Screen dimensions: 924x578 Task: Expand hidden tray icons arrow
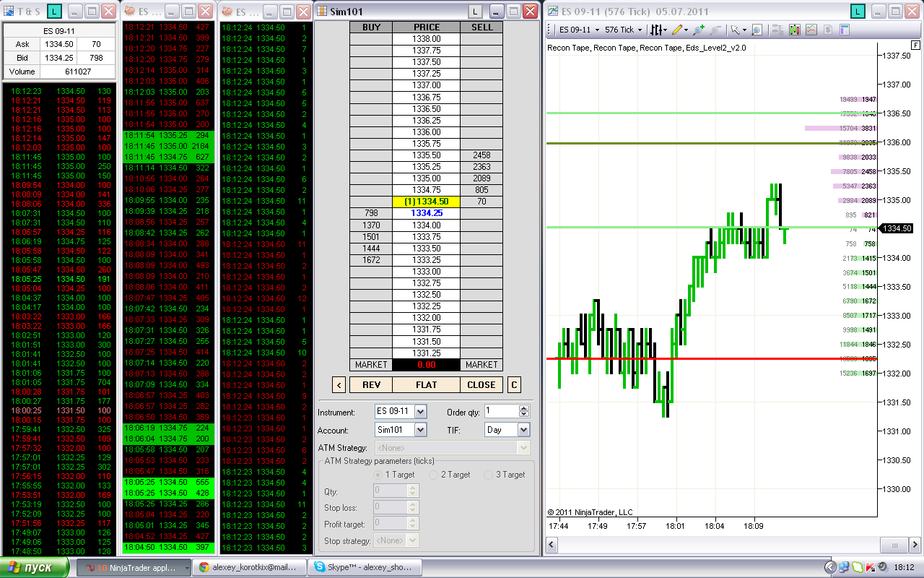pyautogui.click(x=830, y=568)
